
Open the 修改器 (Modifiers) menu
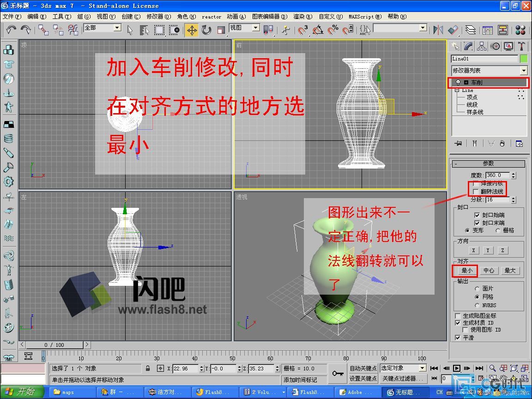(x=158, y=17)
